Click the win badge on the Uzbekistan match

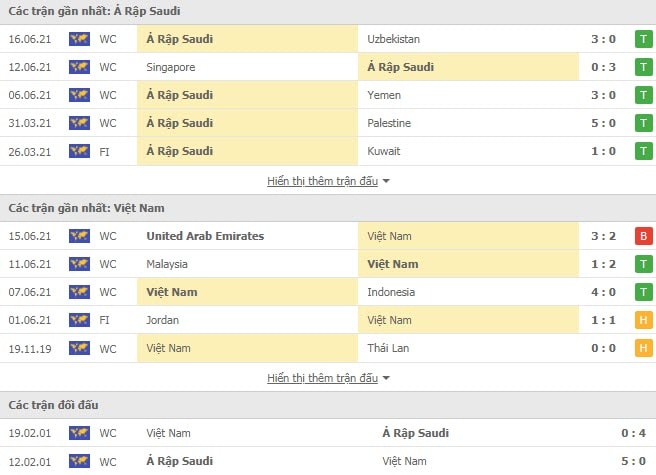pyautogui.click(x=643, y=39)
